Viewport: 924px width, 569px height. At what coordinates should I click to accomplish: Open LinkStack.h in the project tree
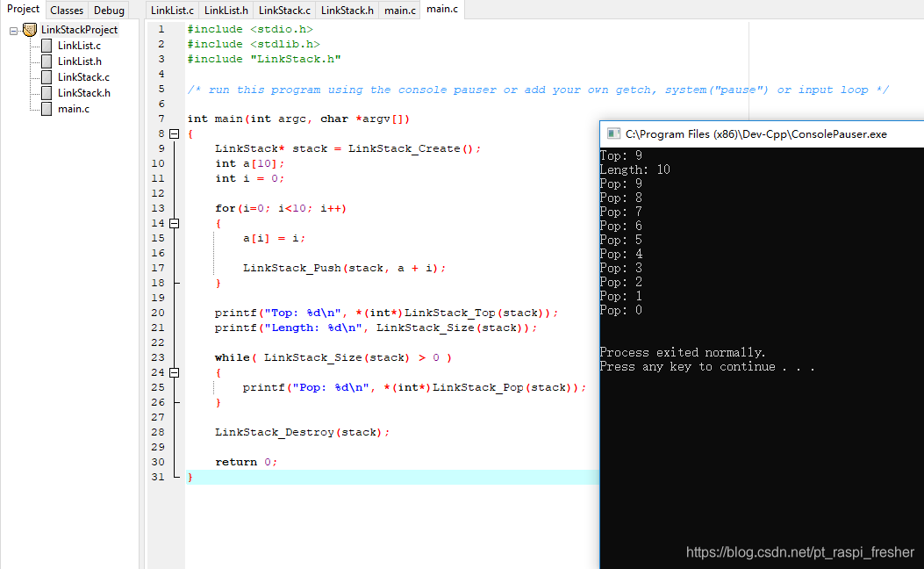point(83,93)
